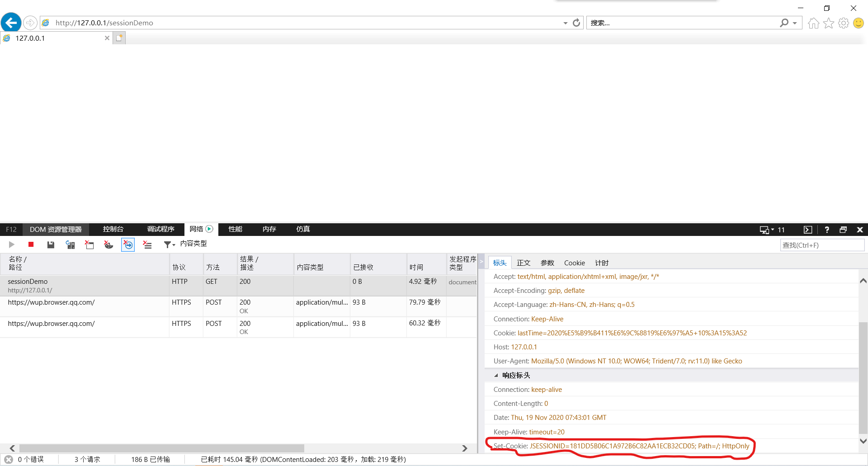
Task: Switch to the DOM 资源管理器 tab
Action: 56,229
